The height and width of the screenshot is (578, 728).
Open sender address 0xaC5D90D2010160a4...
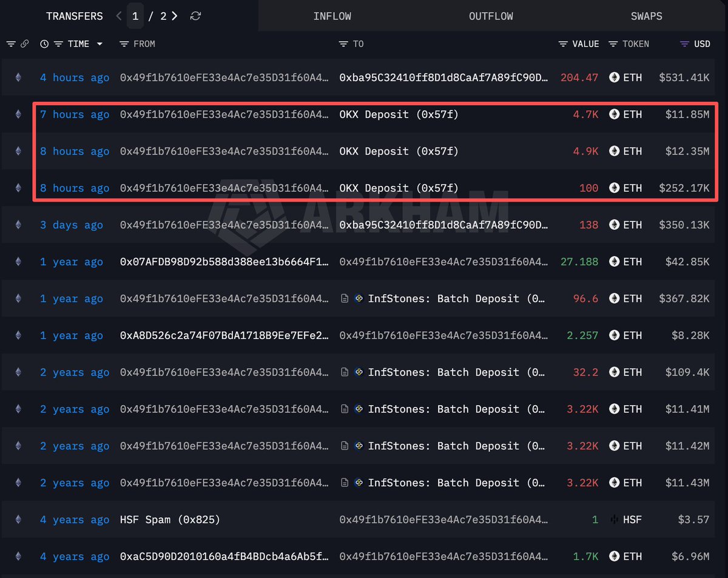225,557
